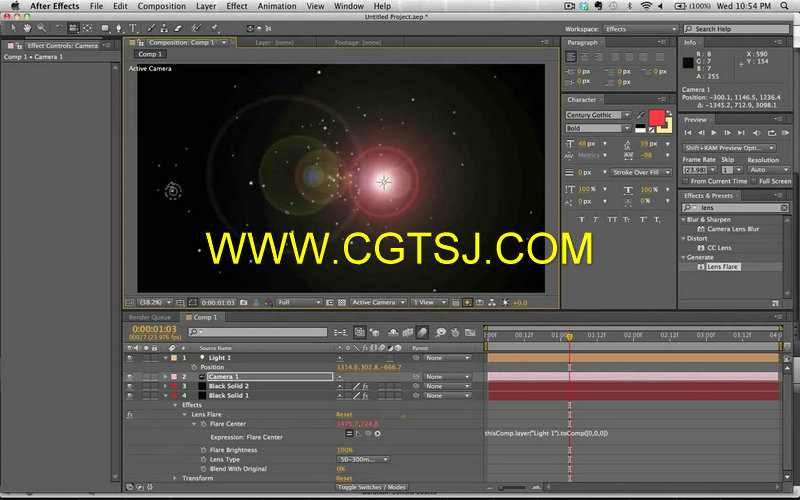Click Toggle Switches / Modes button
The width and height of the screenshot is (800, 500).
click(x=371, y=487)
